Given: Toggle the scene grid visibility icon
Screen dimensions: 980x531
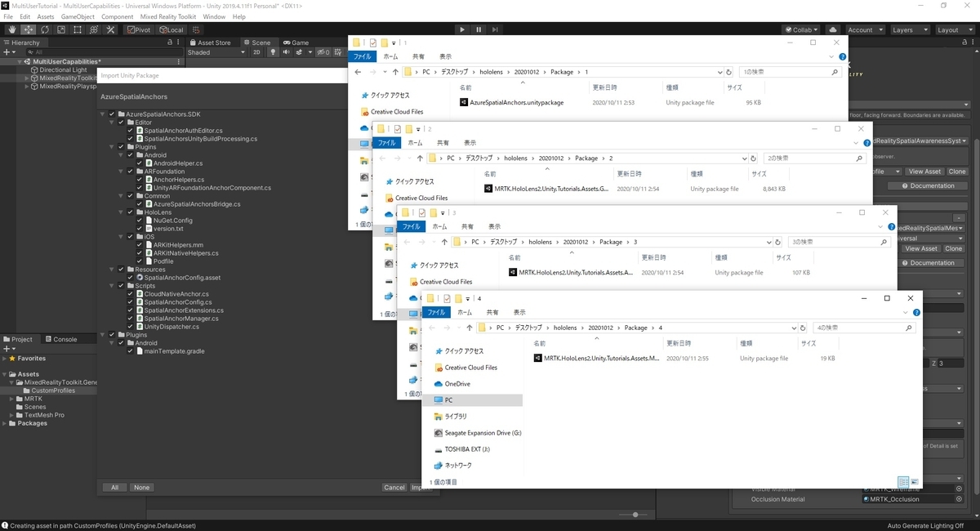Looking at the screenshot, I should tap(339, 52).
